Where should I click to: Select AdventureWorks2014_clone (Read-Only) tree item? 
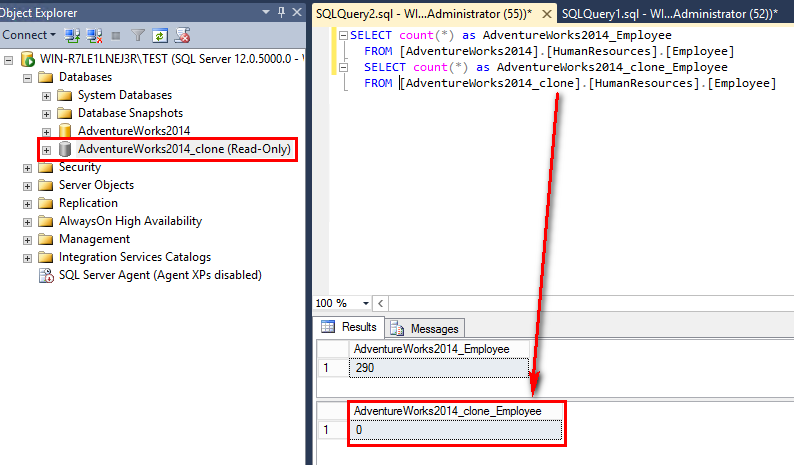click(184, 149)
